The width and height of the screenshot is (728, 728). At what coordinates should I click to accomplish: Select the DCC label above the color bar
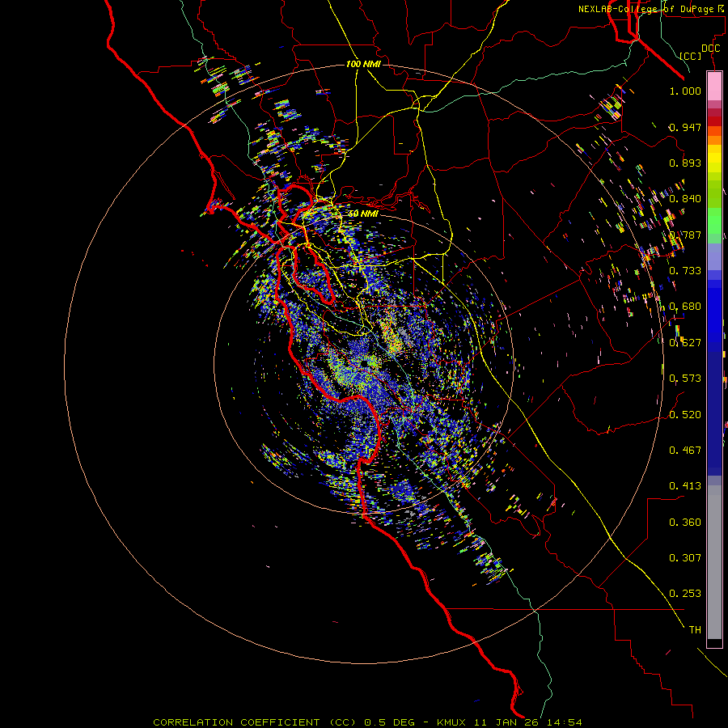coord(710,48)
